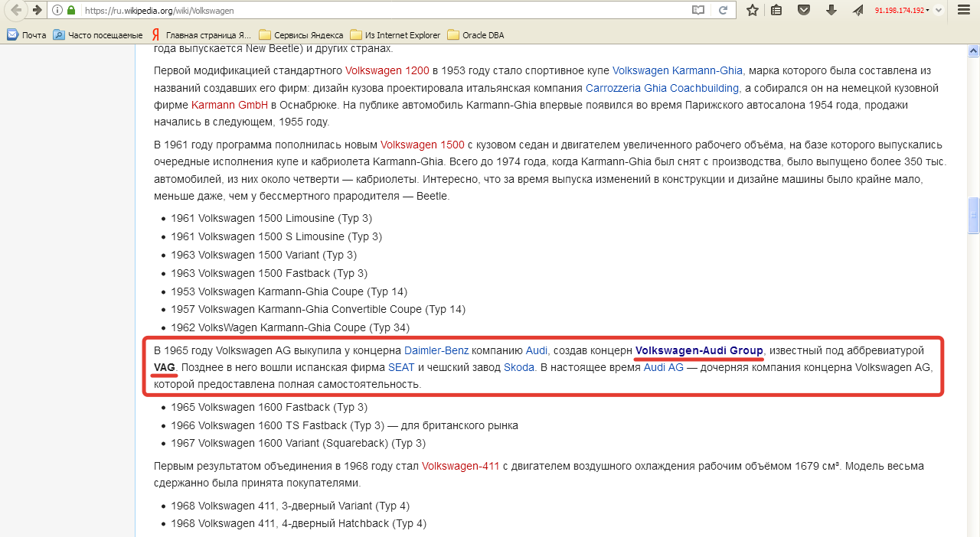Go back to the previous page
Screen dimensions: 980x537
pos(16,10)
